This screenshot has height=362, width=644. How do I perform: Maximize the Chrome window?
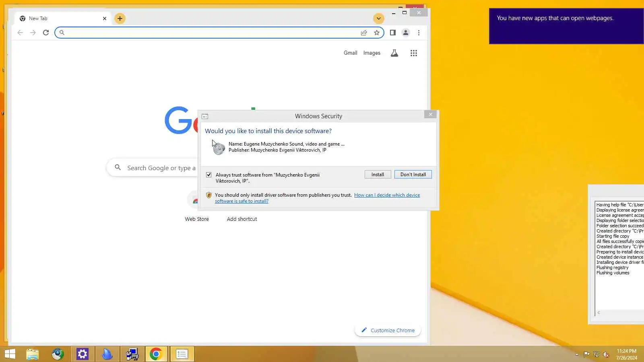405,13
